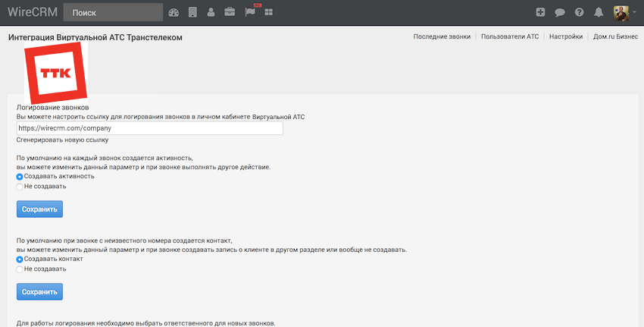Open the deals briefcase icon
Viewport: 644px width, 327px height.
[230, 12]
